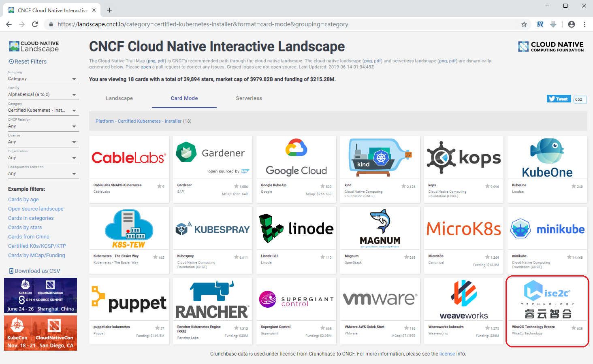The width and height of the screenshot is (593, 364).
Task: Open the Cards in categories filter
Action: point(31,218)
